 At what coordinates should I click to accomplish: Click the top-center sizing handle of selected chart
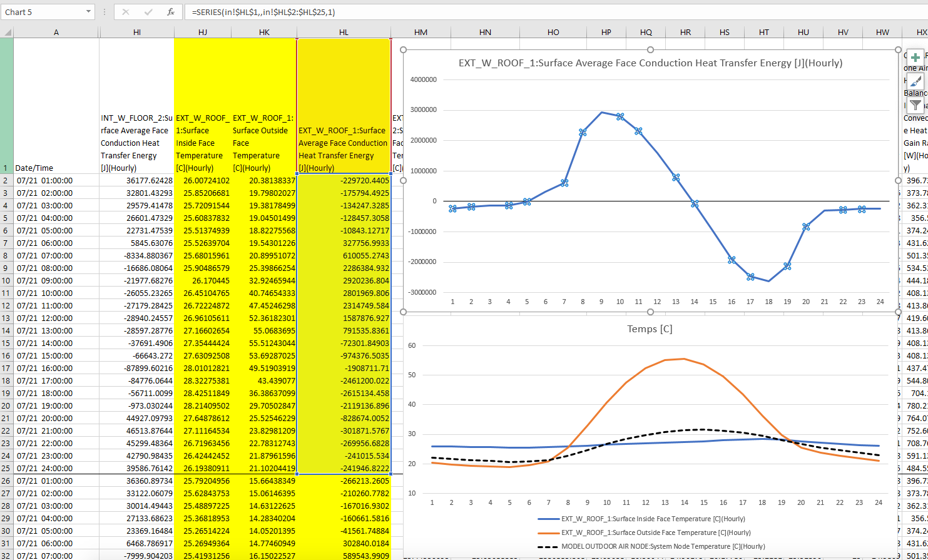coord(650,49)
